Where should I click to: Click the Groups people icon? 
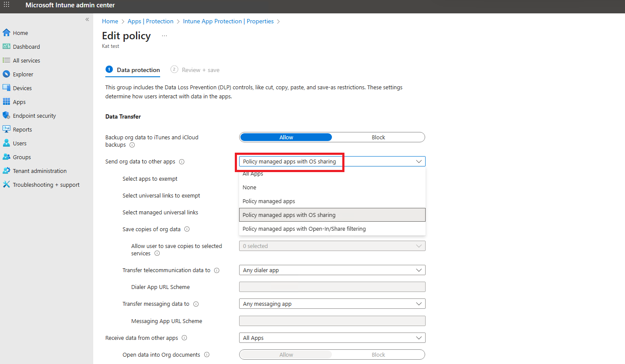tap(6, 157)
